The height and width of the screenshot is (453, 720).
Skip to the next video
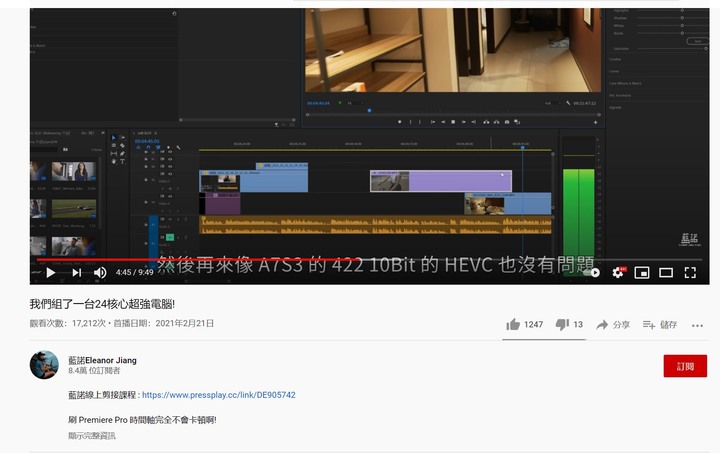77,273
